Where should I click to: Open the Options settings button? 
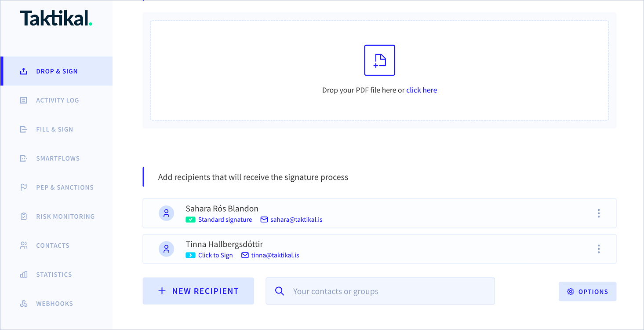tap(587, 291)
